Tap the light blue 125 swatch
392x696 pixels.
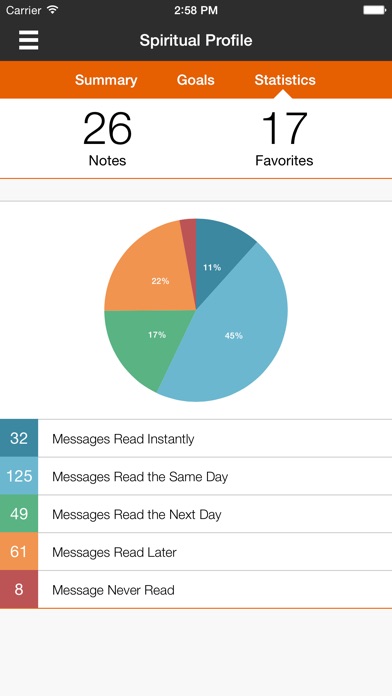tap(19, 476)
